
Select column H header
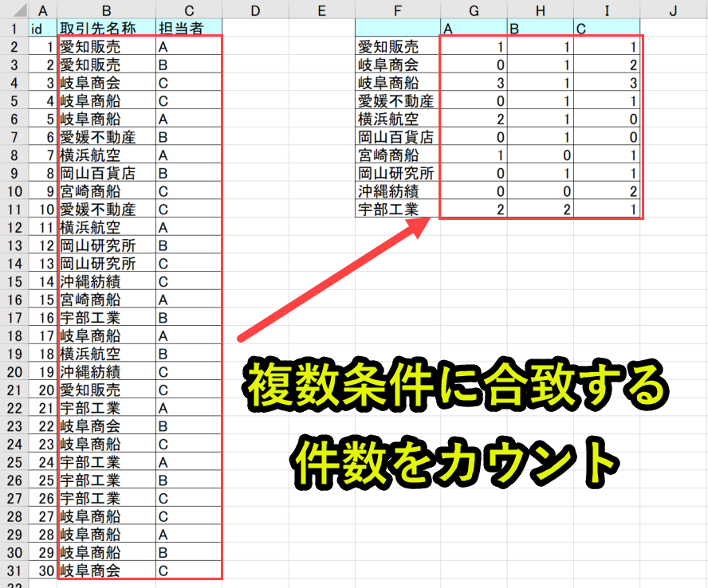click(x=541, y=10)
